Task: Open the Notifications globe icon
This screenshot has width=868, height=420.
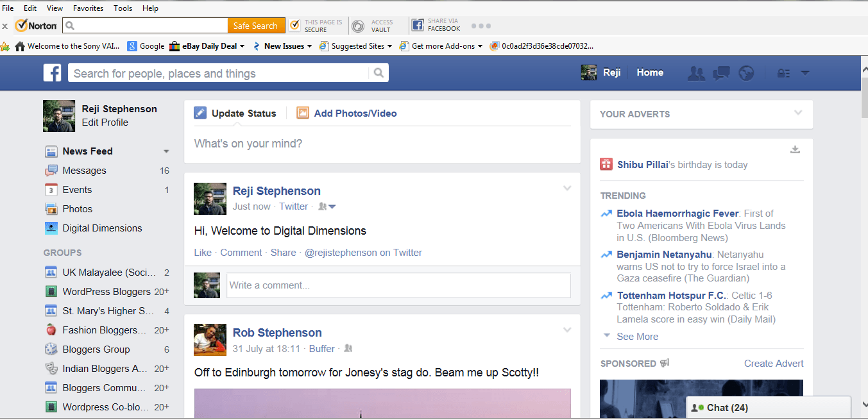Action: pos(746,73)
